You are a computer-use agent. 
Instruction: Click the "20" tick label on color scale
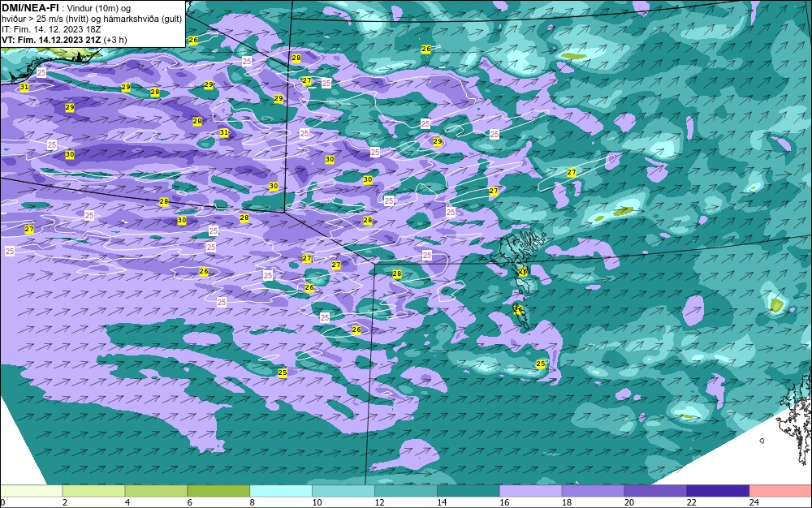point(629,502)
